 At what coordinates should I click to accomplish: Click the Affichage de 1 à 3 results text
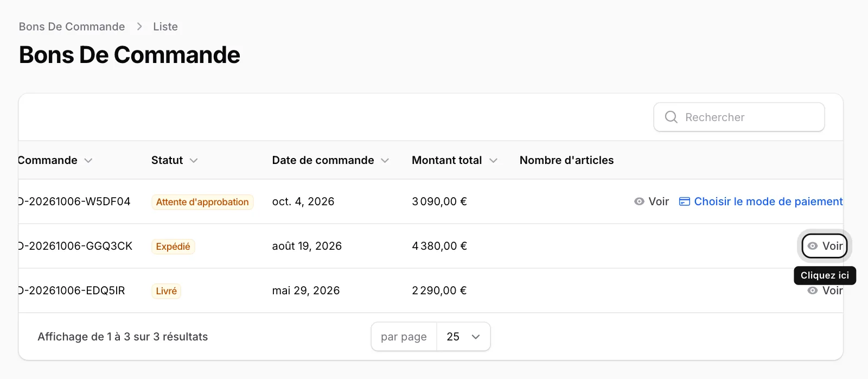(123, 337)
